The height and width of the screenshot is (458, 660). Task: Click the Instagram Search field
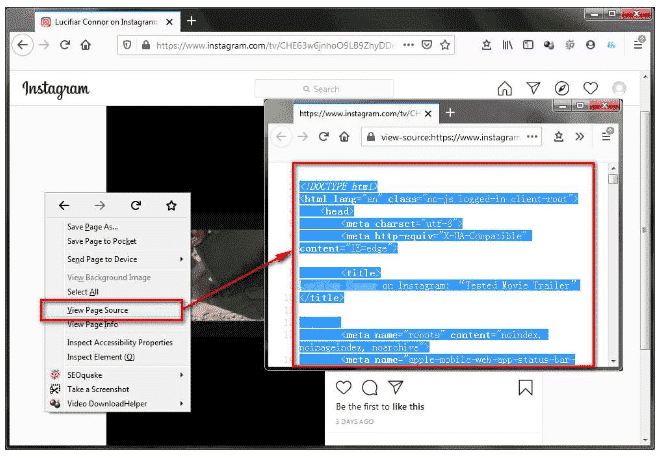(324, 89)
